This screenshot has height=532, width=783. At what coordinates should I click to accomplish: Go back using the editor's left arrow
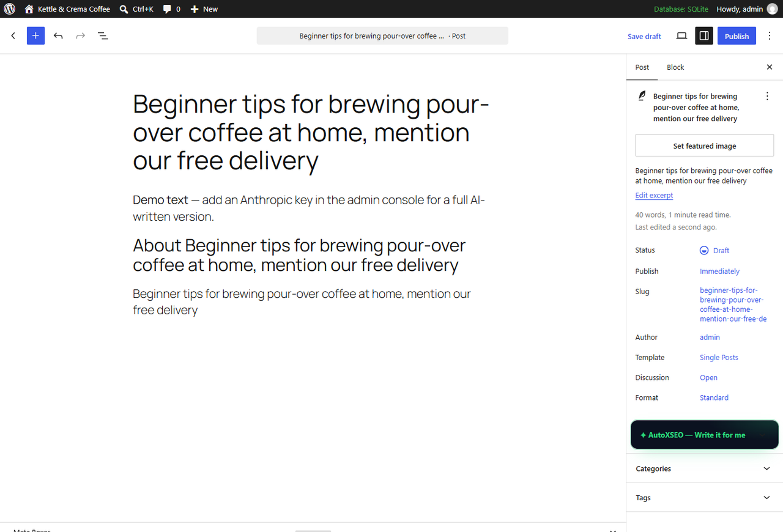(x=13, y=36)
